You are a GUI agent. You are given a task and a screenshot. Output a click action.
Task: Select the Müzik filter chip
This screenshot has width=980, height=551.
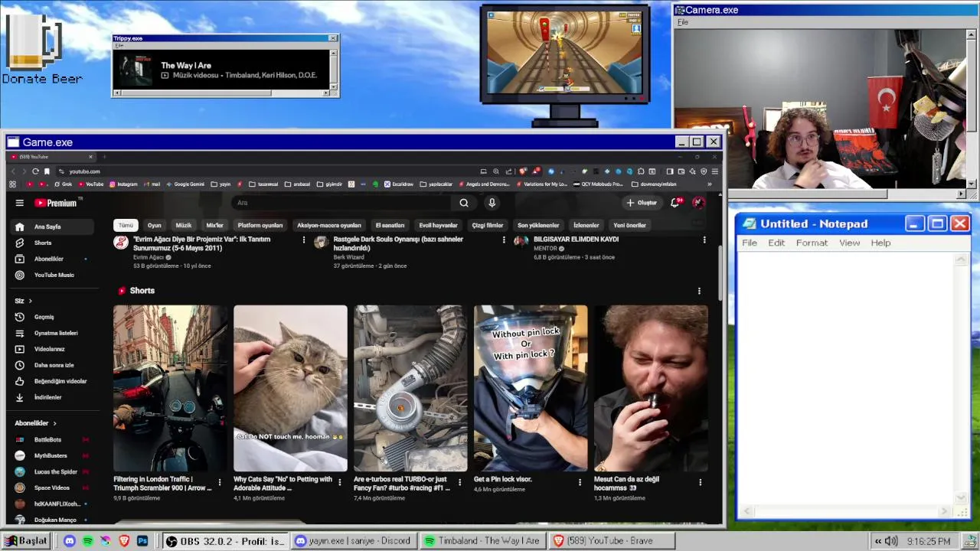tap(184, 225)
